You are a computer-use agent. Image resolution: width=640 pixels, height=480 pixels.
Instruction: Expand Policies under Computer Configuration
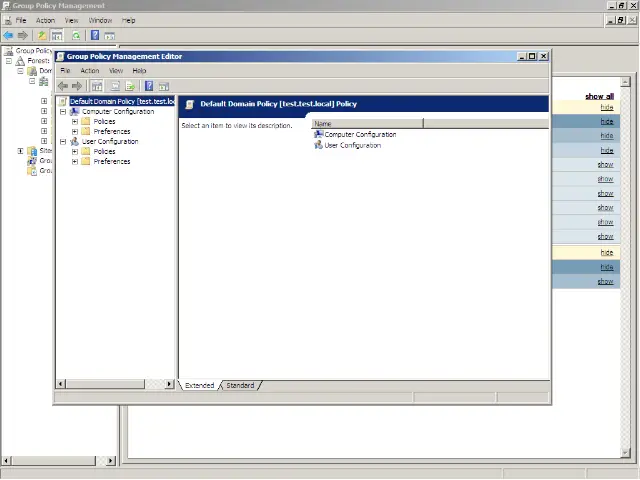[75, 121]
